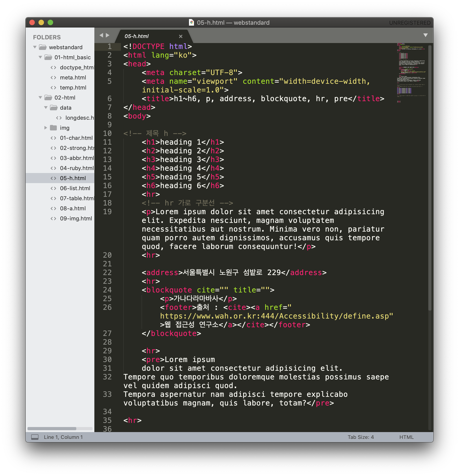Click the Chrome file icon in title bar

tap(191, 23)
